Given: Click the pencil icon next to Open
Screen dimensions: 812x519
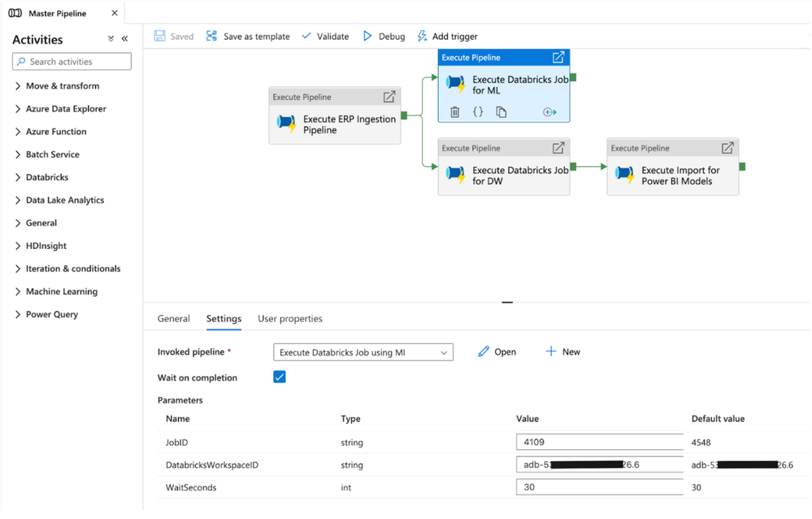Looking at the screenshot, I should tap(483, 351).
